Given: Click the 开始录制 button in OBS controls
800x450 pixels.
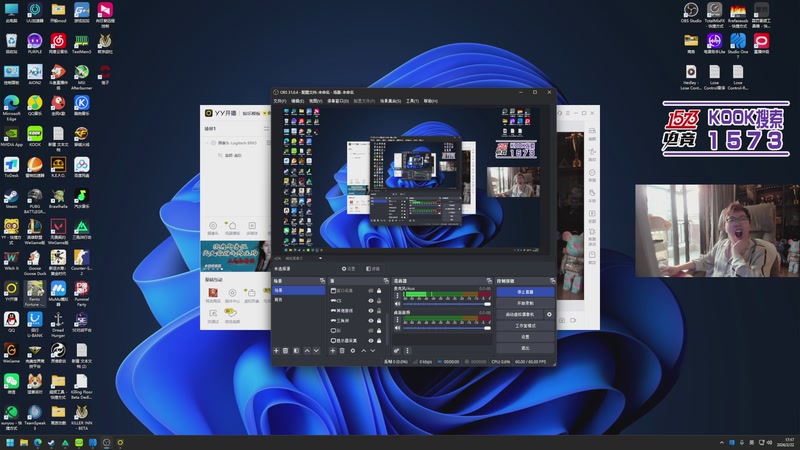Looking at the screenshot, I should coord(526,303).
